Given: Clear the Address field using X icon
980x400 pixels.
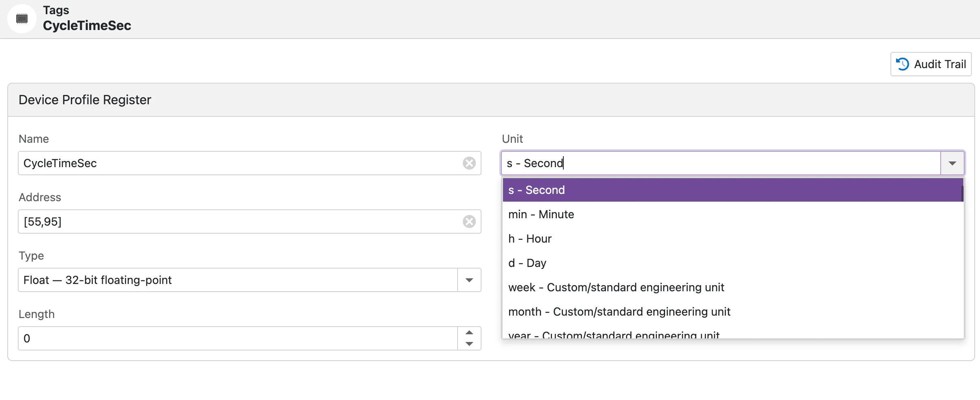Looking at the screenshot, I should [x=469, y=222].
